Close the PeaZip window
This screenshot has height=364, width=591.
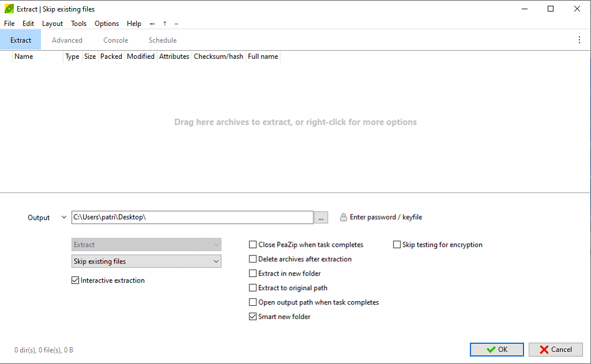click(x=577, y=9)
